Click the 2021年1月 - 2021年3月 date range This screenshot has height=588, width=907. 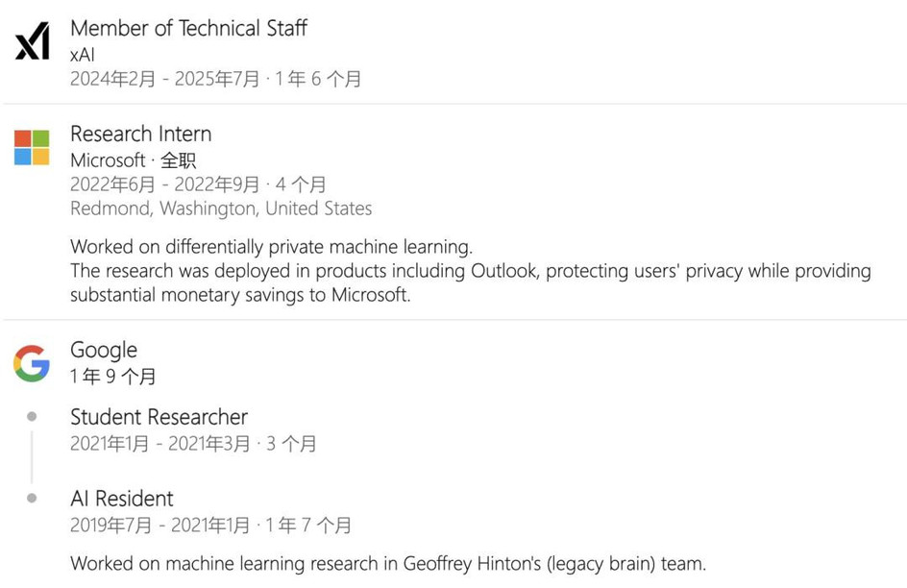click(160, 444)
